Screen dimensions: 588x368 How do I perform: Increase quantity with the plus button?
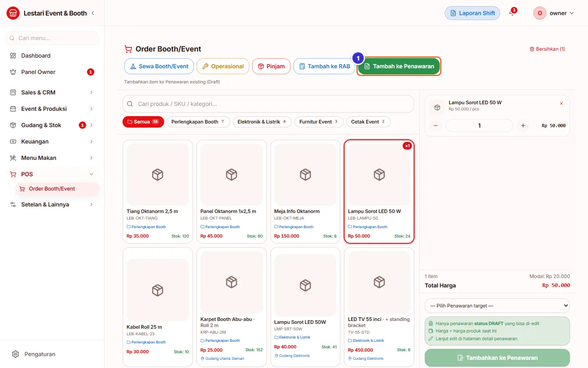click(523, 126)
